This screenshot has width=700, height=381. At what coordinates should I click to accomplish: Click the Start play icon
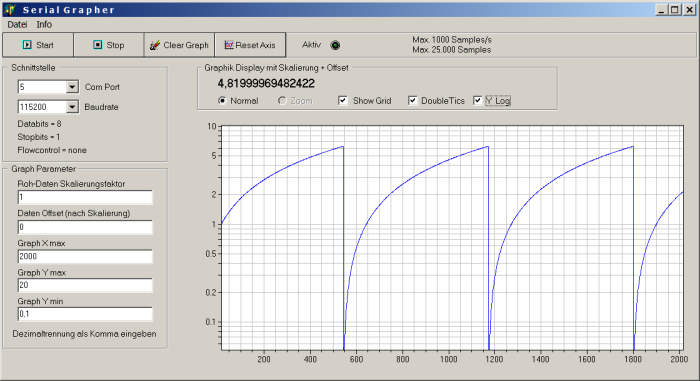pos(27,45)
